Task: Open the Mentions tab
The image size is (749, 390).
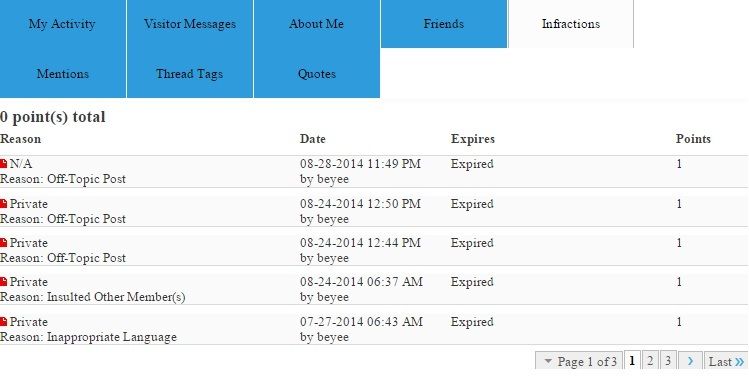Action: [63, 74]
